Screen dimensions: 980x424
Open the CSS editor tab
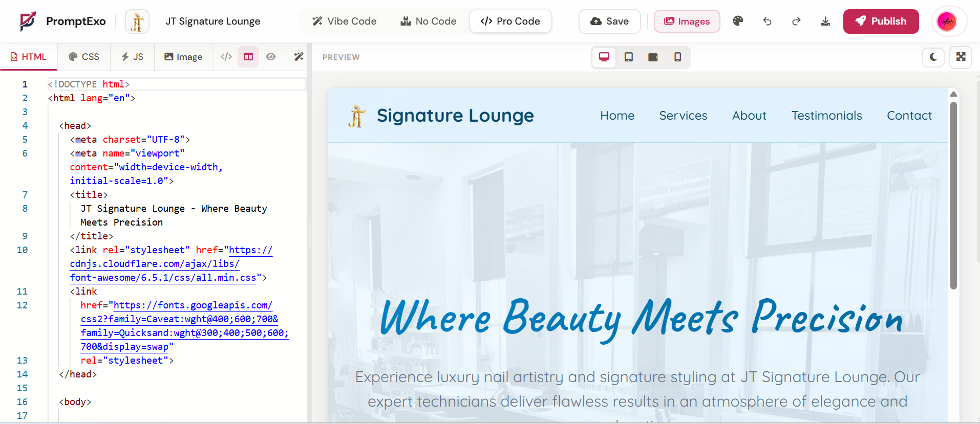84,57
